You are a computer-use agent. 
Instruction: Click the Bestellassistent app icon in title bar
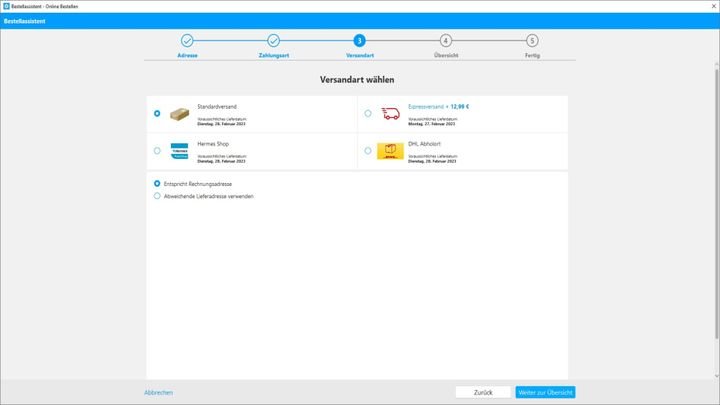[6, 6]
